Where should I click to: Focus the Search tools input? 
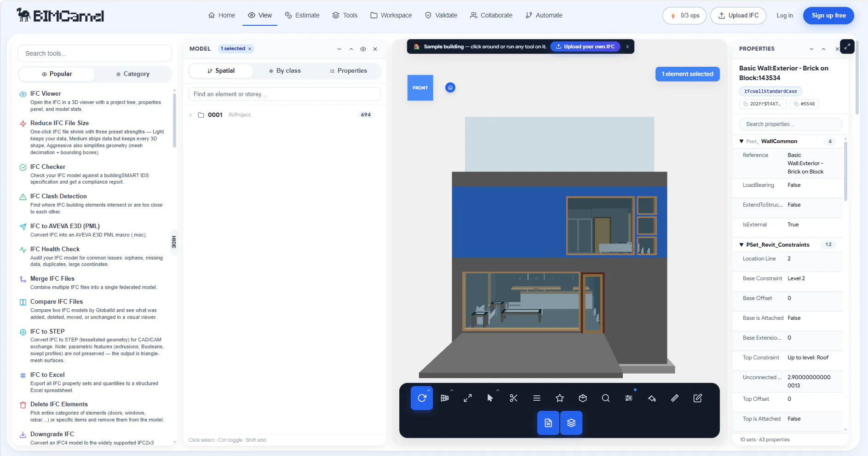[95, 53]
